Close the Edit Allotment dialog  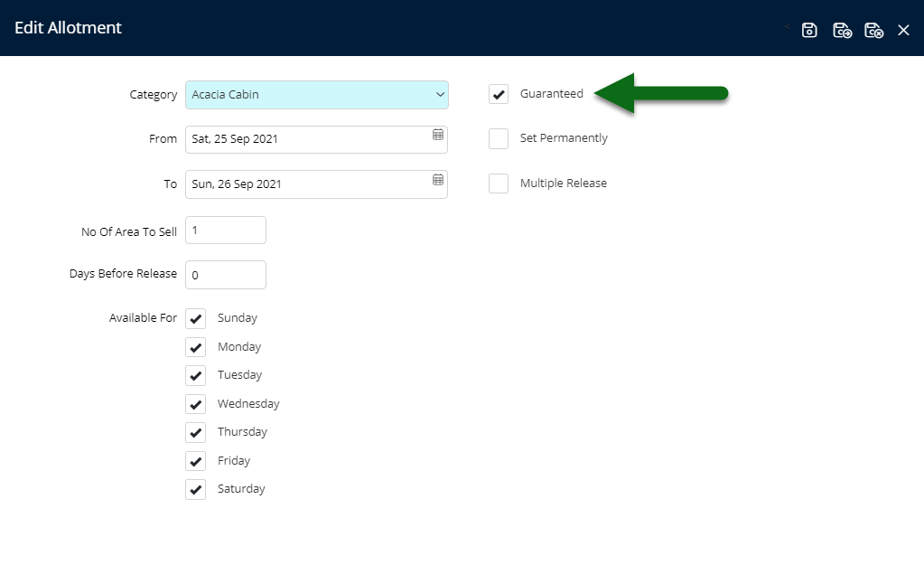coord(903,30)
